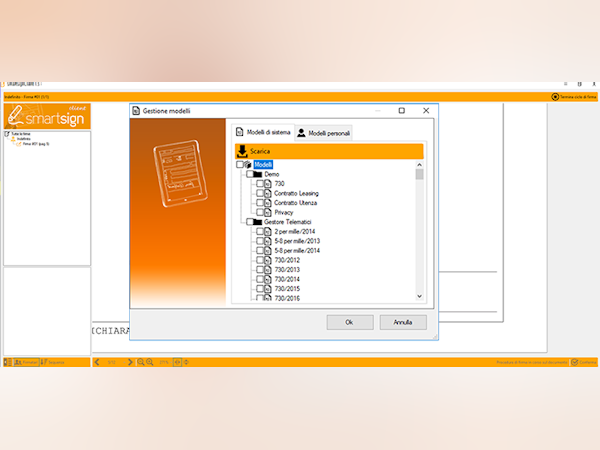The height and width of the screenshot is (450, 600).
Task: Click the fit width icon
Action: pos(177,362)
